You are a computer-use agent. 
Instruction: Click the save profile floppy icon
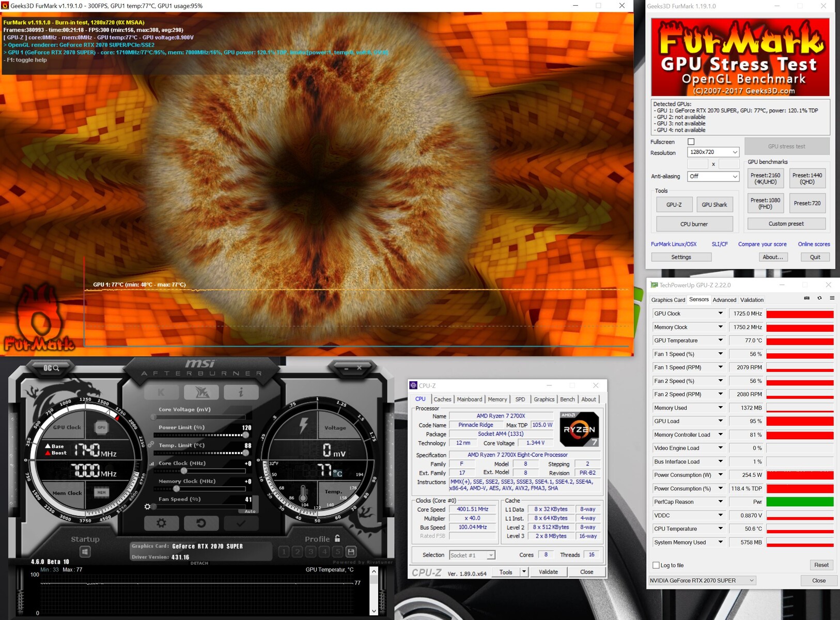351,552
